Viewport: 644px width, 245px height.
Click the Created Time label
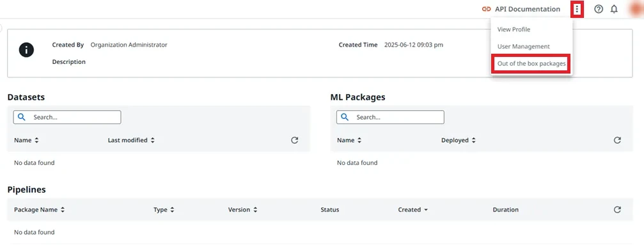[x=358, y=45]
